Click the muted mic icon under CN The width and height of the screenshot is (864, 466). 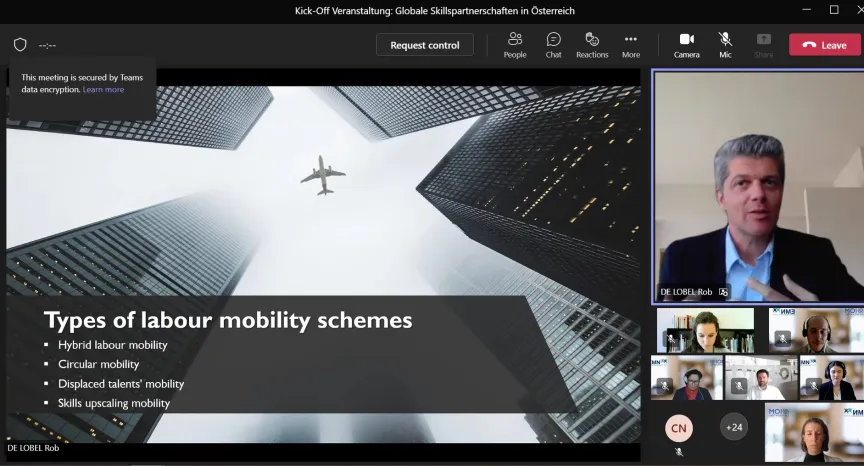pyautogui.click(x=679, y=451)
